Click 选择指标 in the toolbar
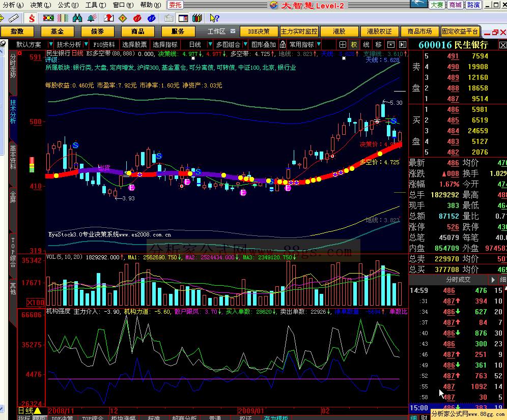The height and width of the screenshot is (420, 507). 165,45
